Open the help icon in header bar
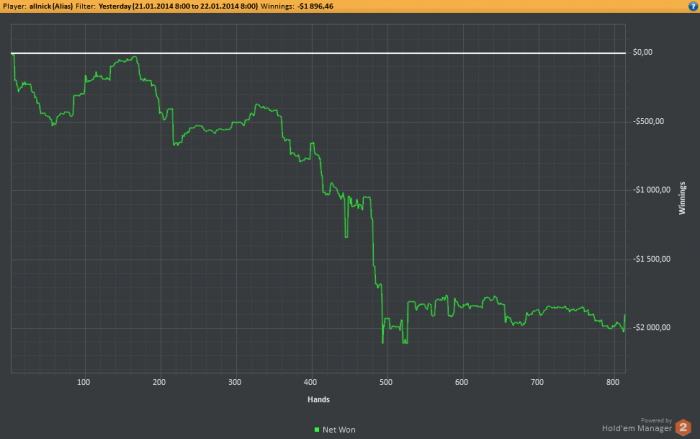Viewport: 700px width, 439px height. point(693,6)
